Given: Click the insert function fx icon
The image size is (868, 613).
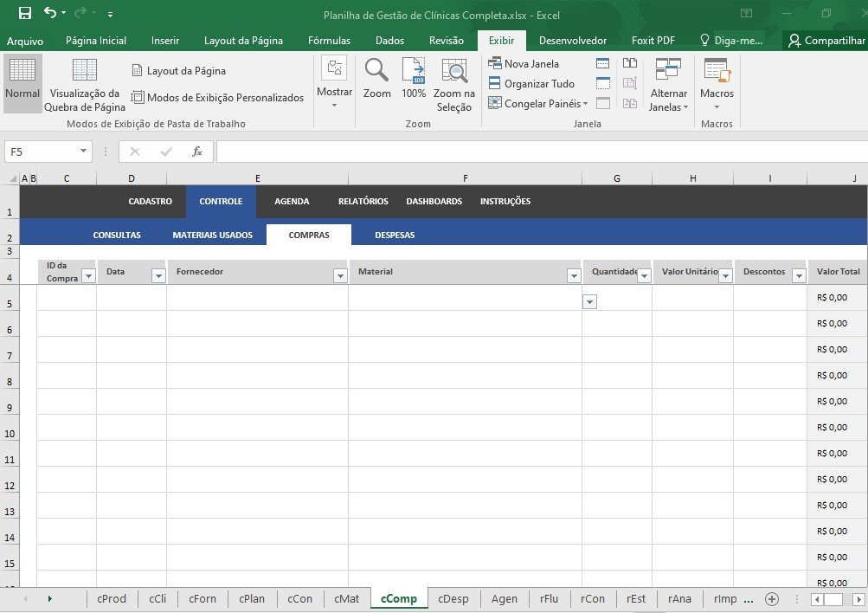Looking at the screenshot, I should (197, 152).
